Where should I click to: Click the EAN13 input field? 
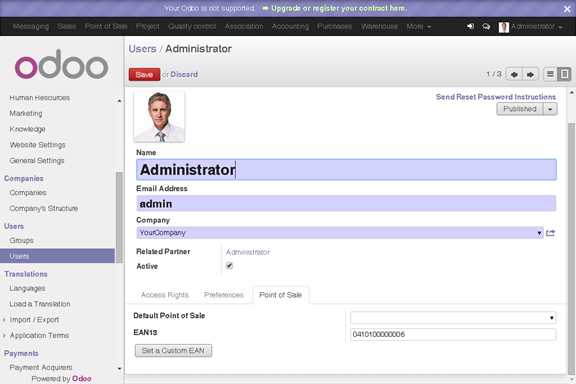[453, 334]
